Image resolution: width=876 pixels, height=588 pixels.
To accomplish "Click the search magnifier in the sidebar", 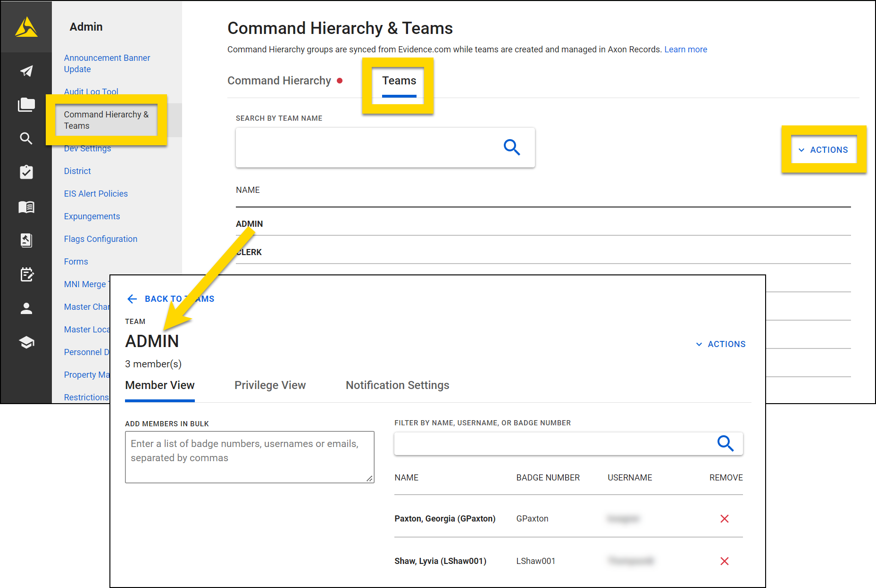I will (x=26, y=138).
